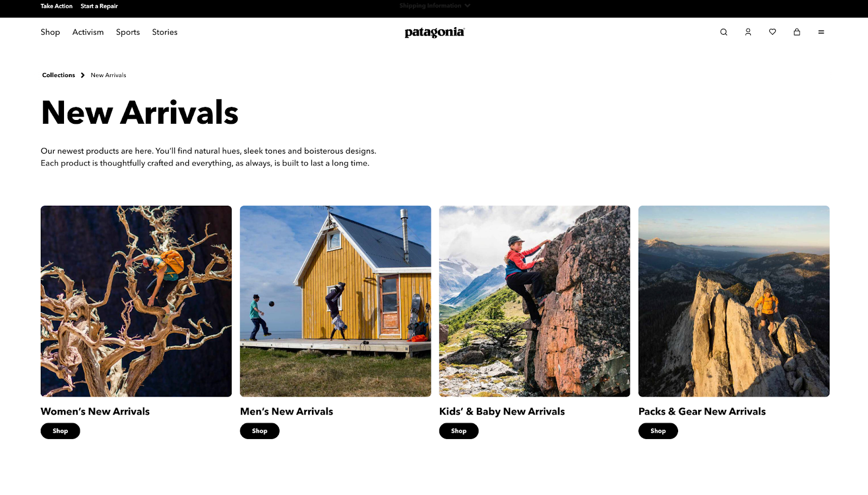Open the Kids' & Baby climbing thumbnail
This screenshot has height=495, width=868.
tap(534, 301)
